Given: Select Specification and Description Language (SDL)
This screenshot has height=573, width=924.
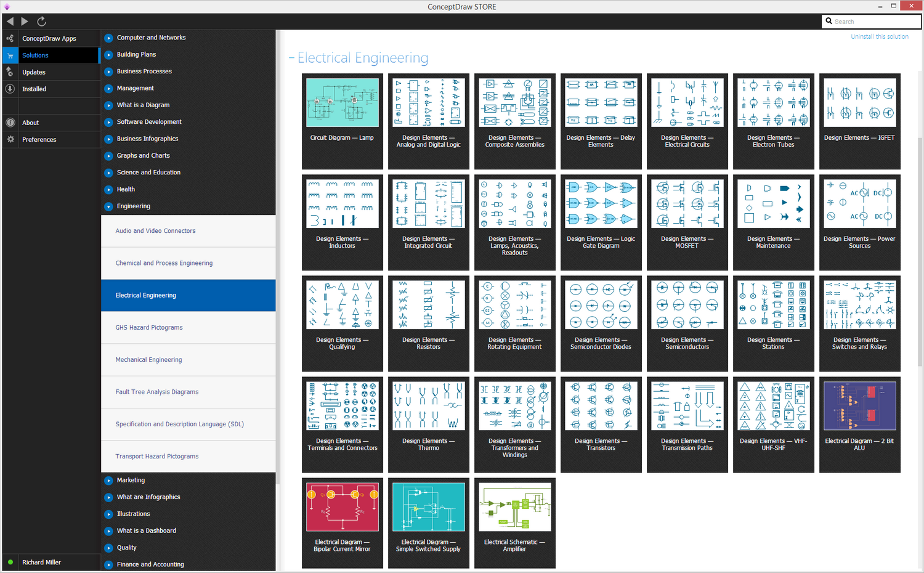Looking at the screenshot, I should point(188,424).
